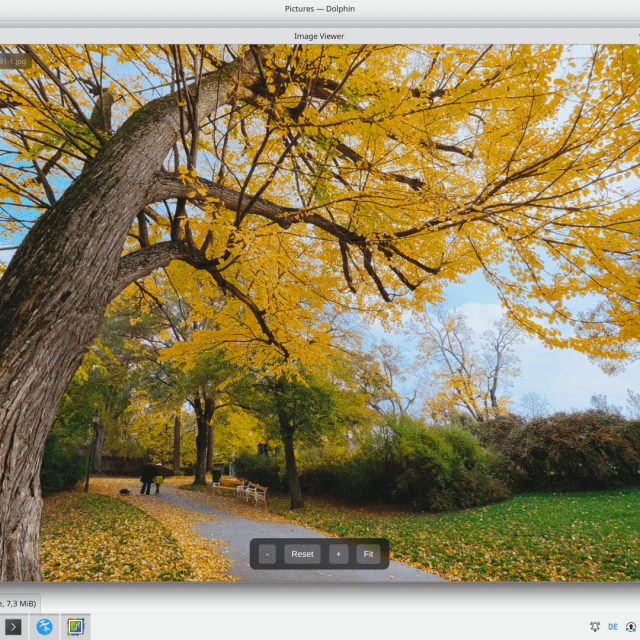640x640 pixels.
Task: Click the people walking on the path
Action: [x=152, y=478]
